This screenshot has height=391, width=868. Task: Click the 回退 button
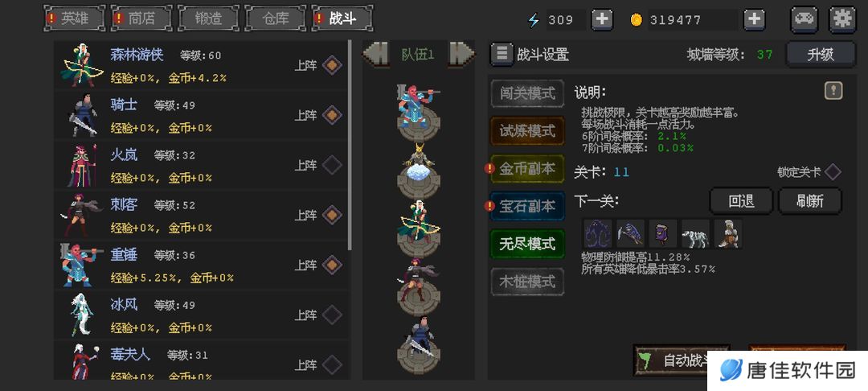(741, 201)
